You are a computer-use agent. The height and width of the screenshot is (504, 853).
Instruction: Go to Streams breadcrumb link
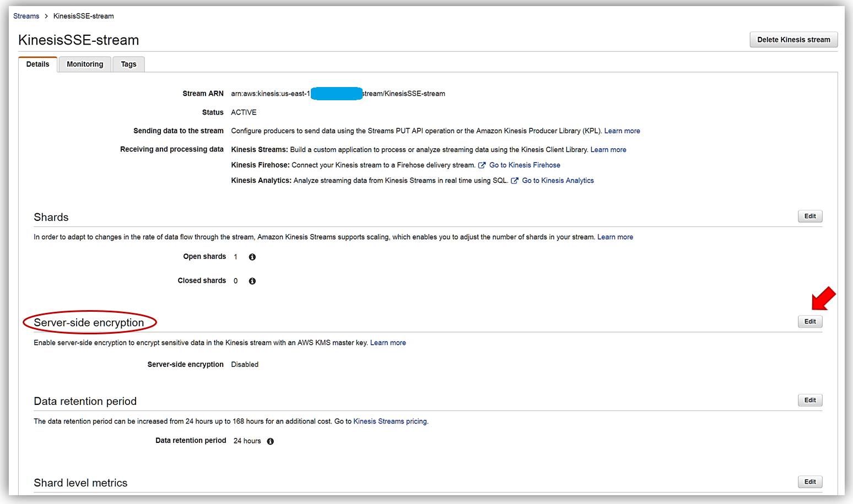pos(26,16)
